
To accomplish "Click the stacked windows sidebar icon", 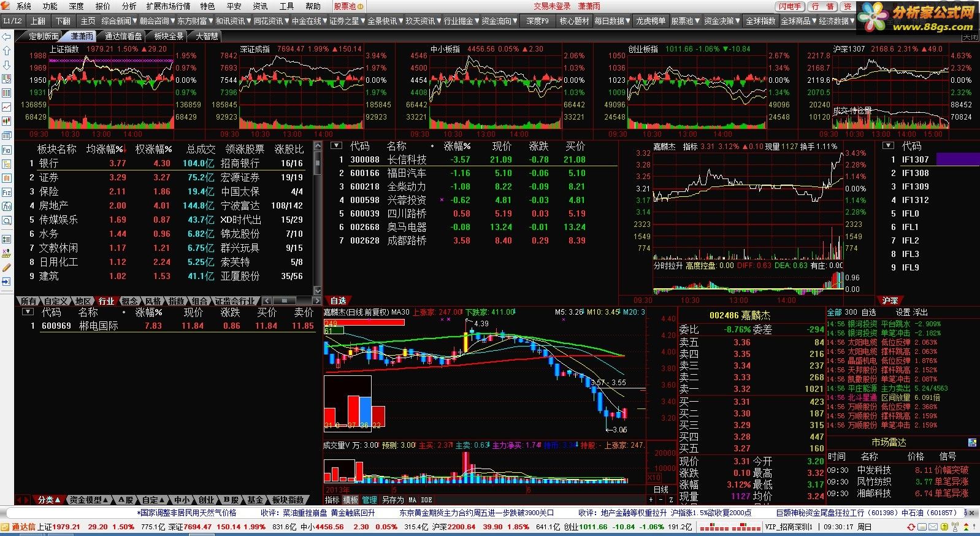I will pyautogui.click(x=7, y=136).
